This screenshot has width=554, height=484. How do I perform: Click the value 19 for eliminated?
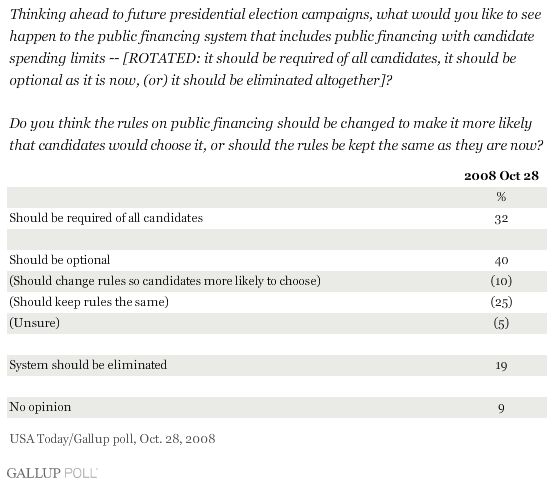(501, 366)
